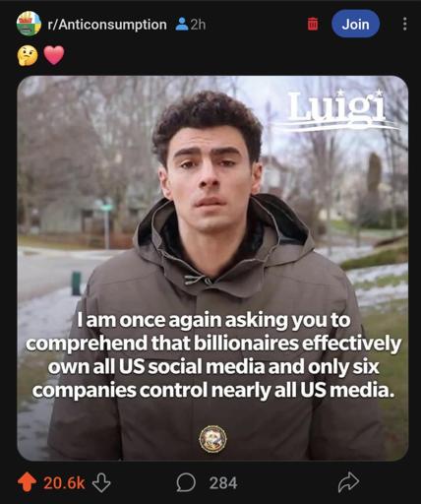Click the man's face in the image
This screenshot has width=421, height=504.
(x=210, y=174)
